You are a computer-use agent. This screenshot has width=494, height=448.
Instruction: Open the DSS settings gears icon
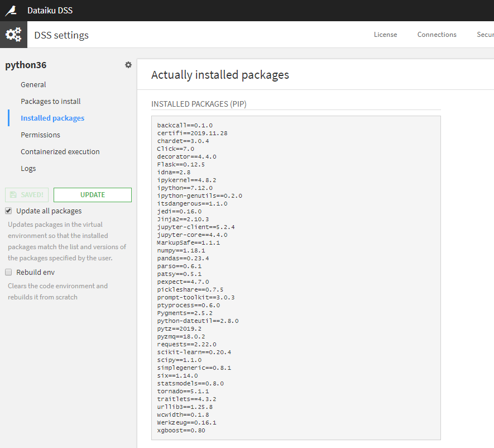point(13,35)
